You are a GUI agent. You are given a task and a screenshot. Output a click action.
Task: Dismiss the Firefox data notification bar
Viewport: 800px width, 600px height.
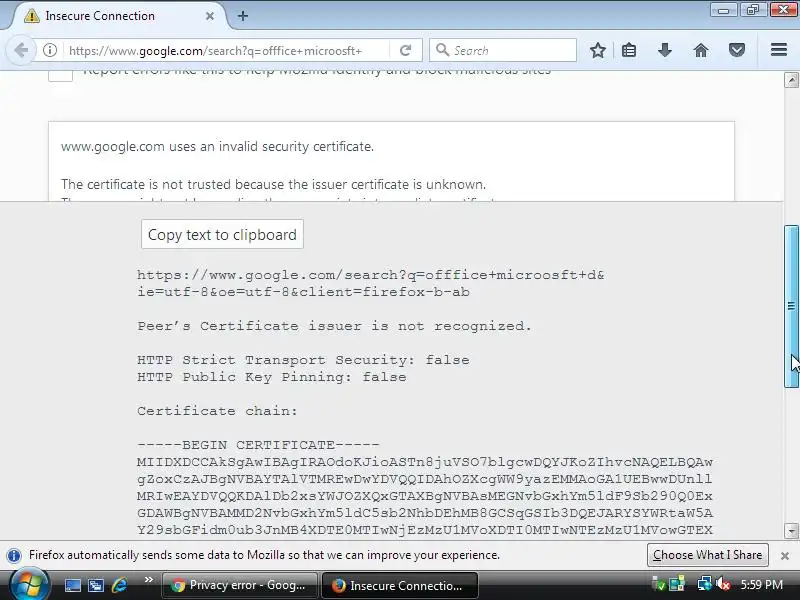[785, 556]
